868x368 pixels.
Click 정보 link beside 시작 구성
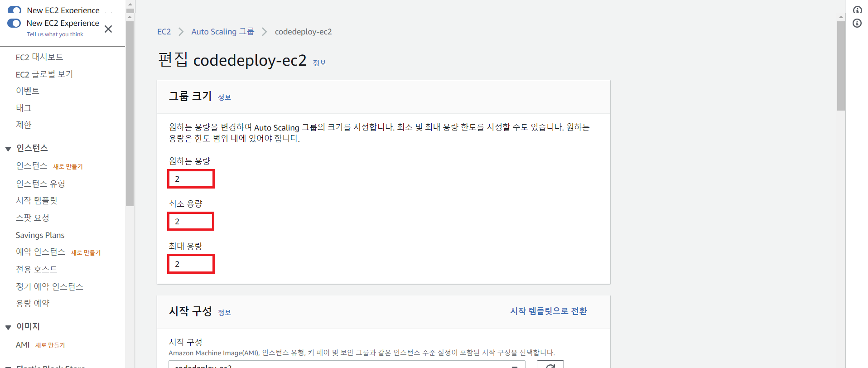pyautogui.click(x=224, y=313)
